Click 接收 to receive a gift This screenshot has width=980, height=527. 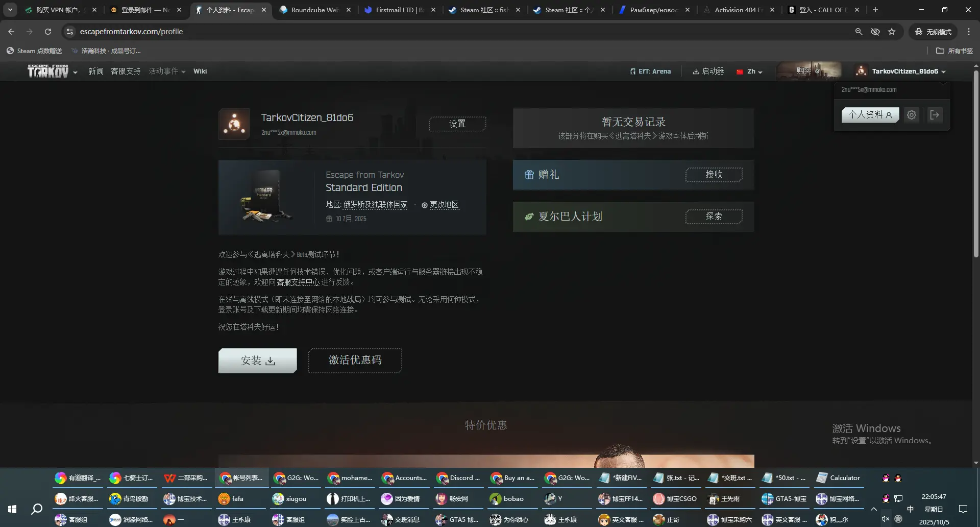click(714, 175)
